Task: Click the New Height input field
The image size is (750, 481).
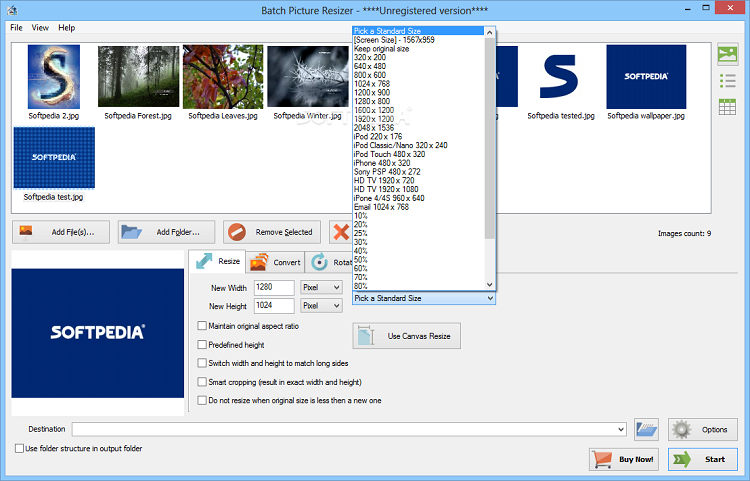Action: point(274,306)
